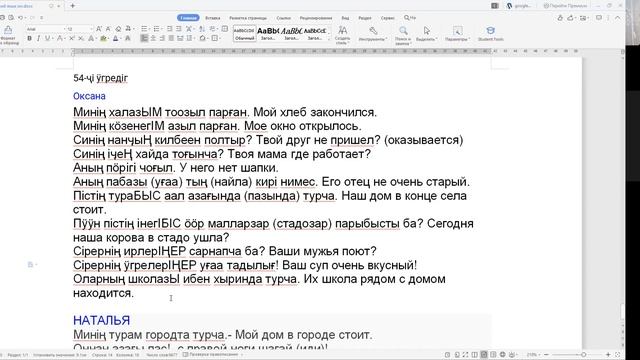Open the Сервис ribbon tab
This screenshot has width=640, height=360.
387,18
